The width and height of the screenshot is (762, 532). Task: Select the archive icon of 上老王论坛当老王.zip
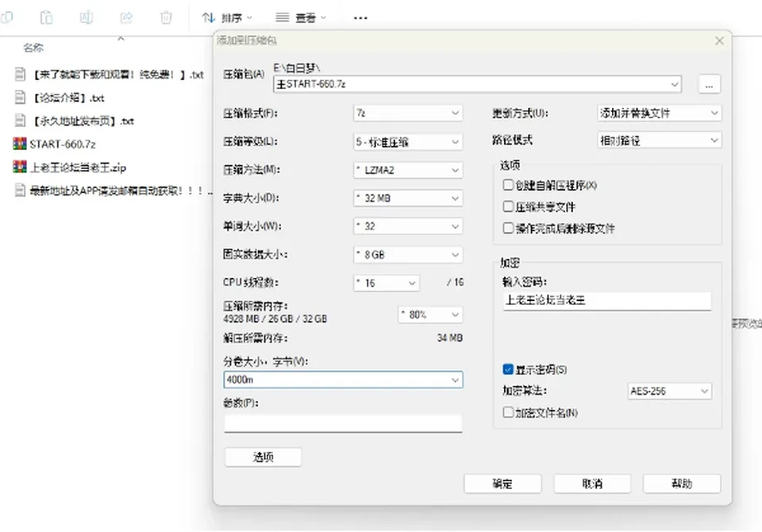(20, 167)
